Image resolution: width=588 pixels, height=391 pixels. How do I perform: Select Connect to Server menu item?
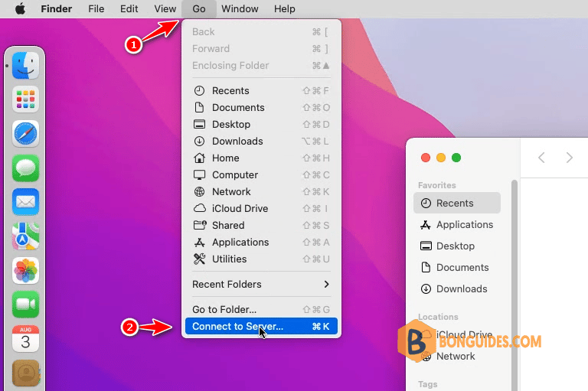[x=261, y=327]
